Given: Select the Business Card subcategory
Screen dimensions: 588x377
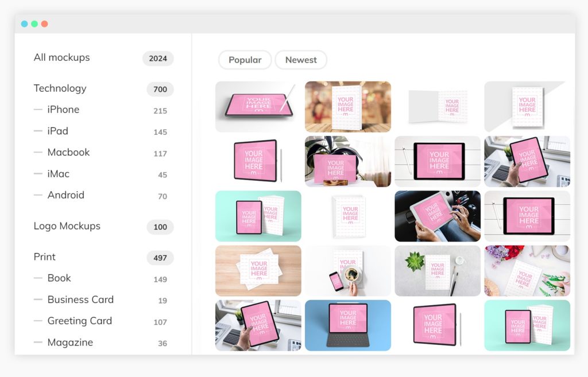Looking at the screenshot, I should tap(80, 300).
